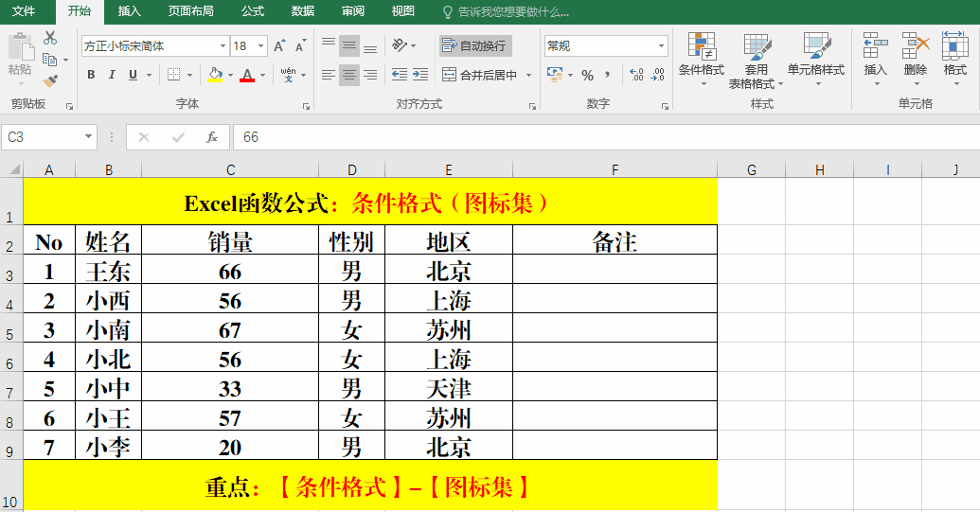Viewport: 980px width, 512px height.
Task: Click the Name Box showing C3
Action: point(43,137)
